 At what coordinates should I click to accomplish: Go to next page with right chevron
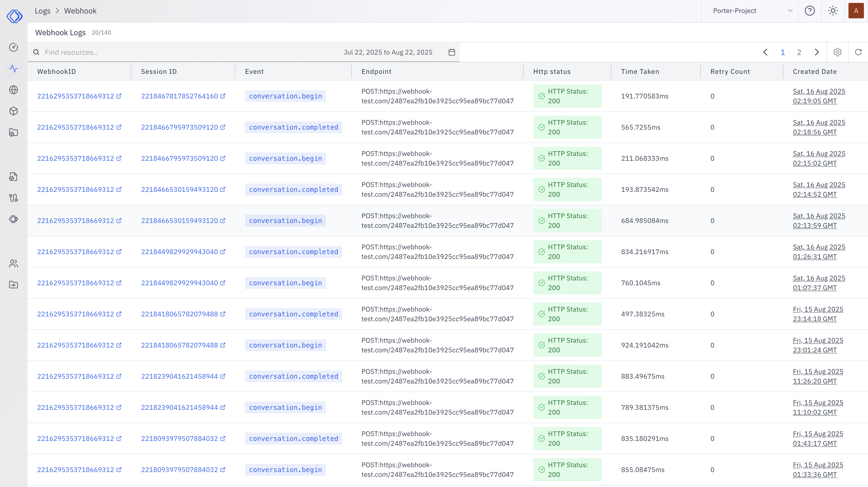click(x=816, y=52)
